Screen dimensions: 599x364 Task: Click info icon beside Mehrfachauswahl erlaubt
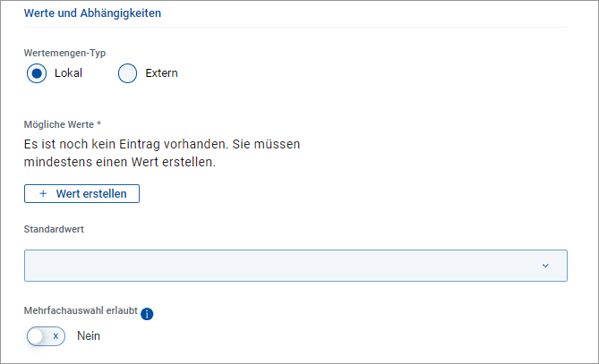(x=148, y=313)
